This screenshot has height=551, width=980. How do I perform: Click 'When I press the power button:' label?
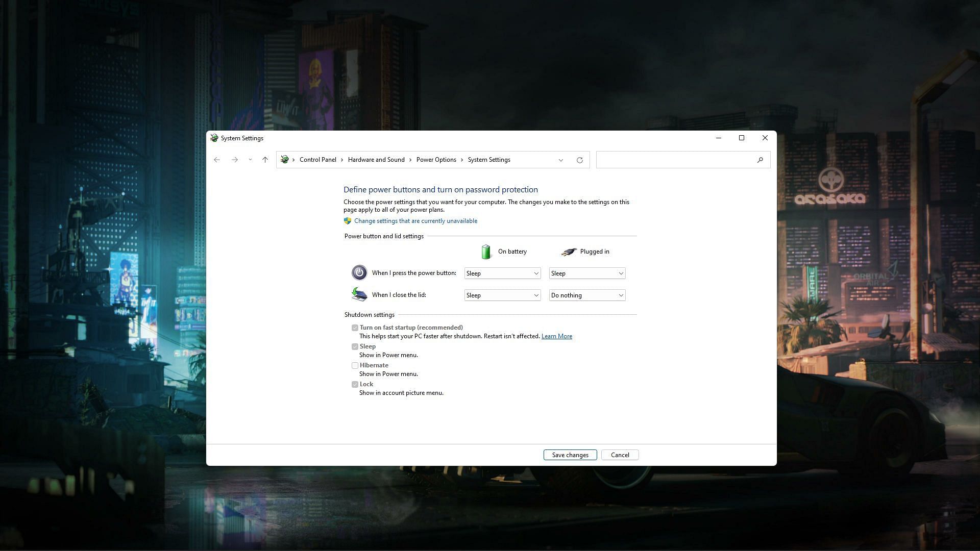click(x=414, y=273)
